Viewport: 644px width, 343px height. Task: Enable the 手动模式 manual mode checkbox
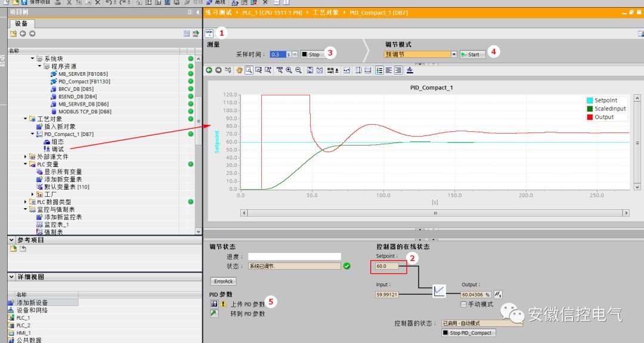click(463, 304)
